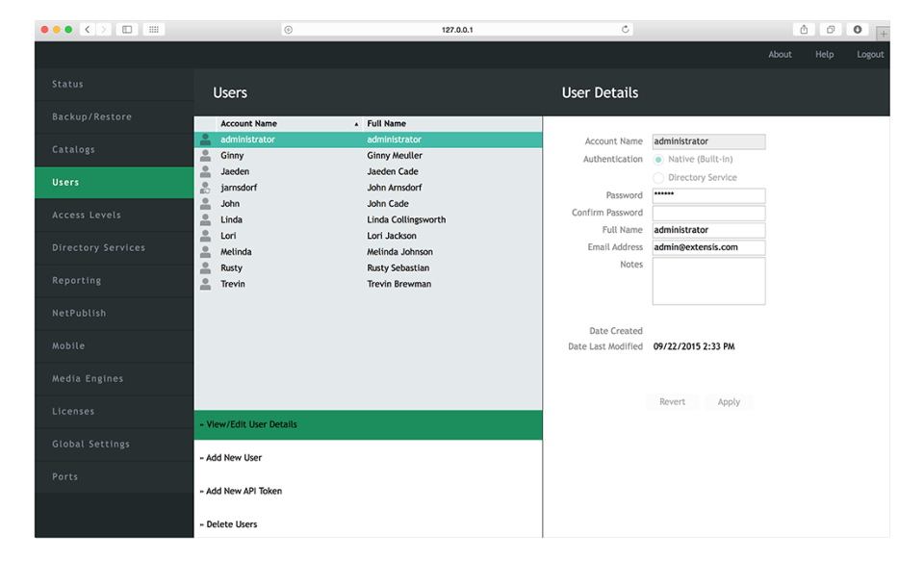Click the tab overview icon in Safari

[x=831, y=29]
